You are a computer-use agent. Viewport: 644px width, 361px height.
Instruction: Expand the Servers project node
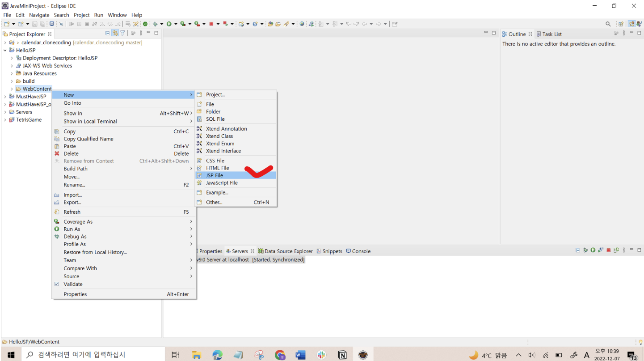click(5, 112)
